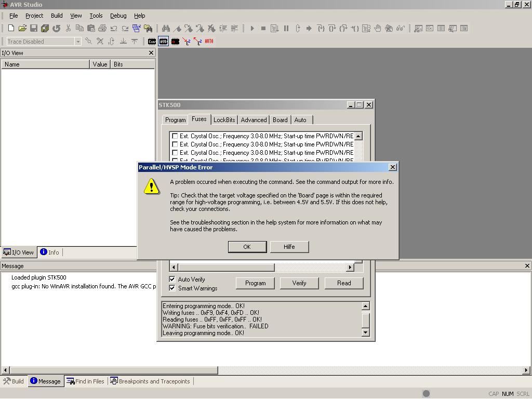Click the Start Debugging play icon
The image size is (532, 399).
252,28
